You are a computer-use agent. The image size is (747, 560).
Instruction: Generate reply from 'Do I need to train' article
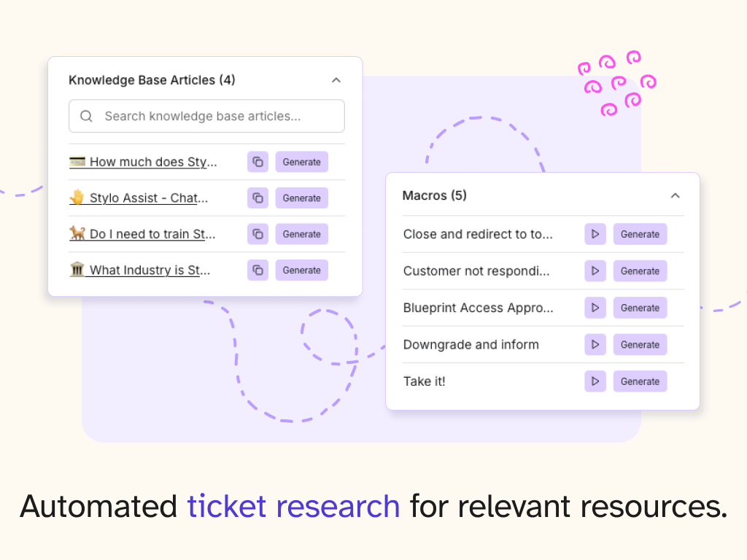point(301,234)
